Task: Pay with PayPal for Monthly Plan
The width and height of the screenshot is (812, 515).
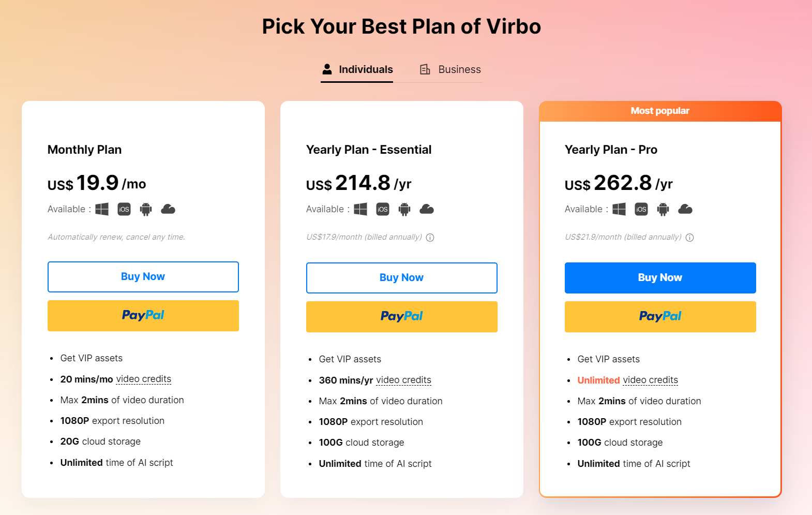Action: (x=143, y=315)
